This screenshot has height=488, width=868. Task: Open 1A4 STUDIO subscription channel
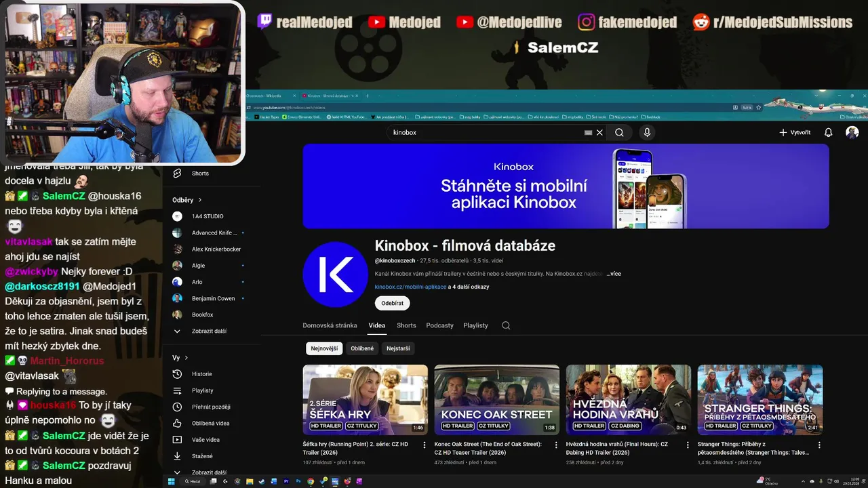(208, 216)
